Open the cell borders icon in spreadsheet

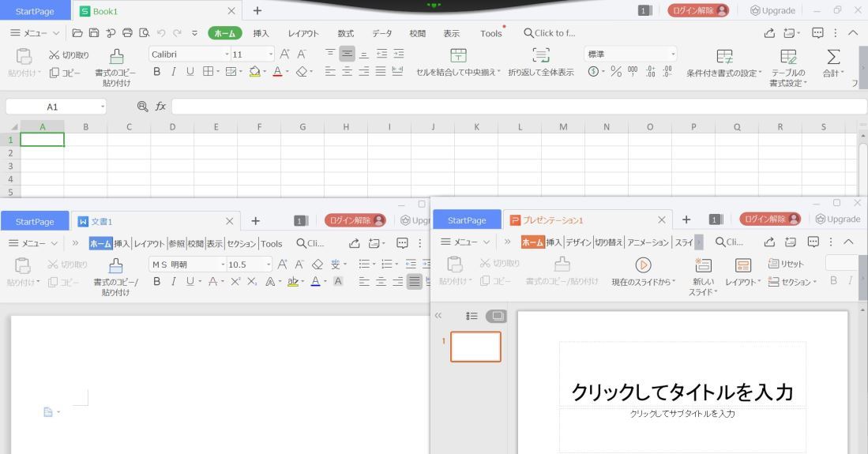tap(208, 71)
